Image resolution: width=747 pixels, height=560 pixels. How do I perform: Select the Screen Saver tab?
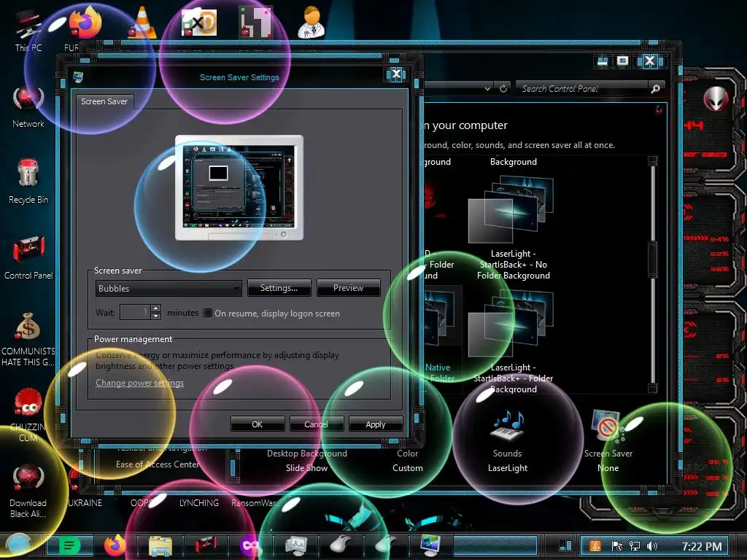coord(104,101)
